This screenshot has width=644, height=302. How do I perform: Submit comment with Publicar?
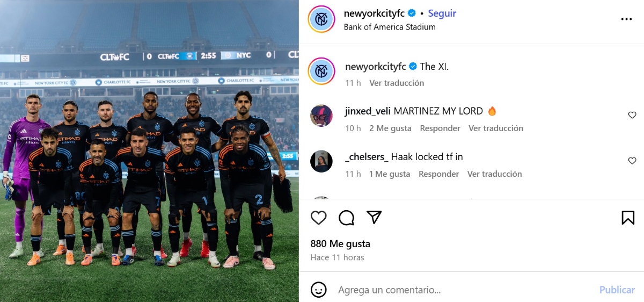tap(617, 290)
